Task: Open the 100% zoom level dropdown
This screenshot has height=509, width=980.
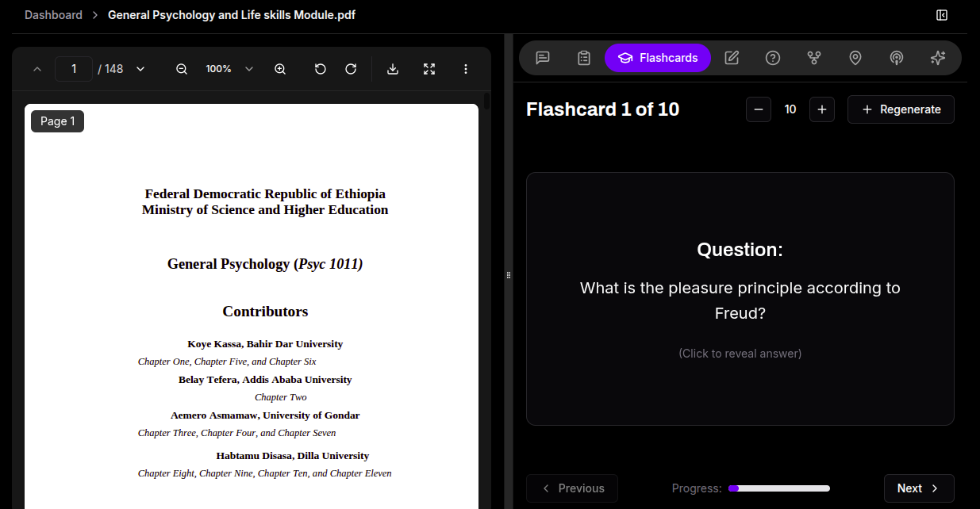Action: tap(230, 69)
